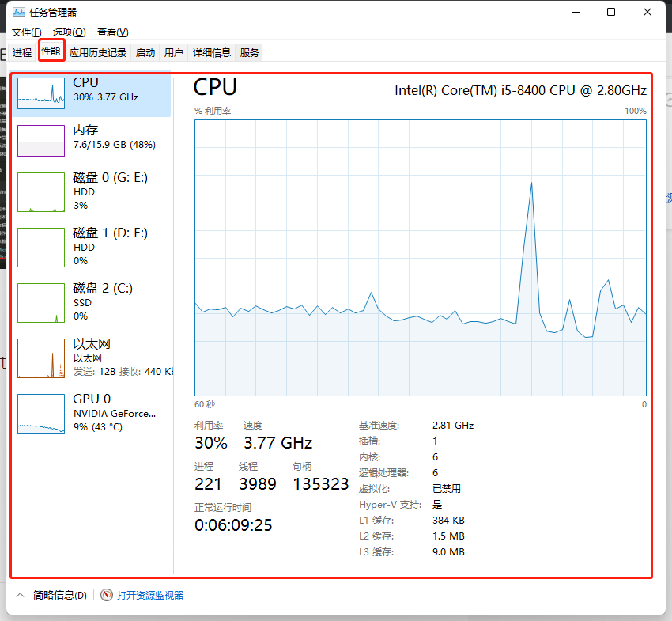This screenshot has height=621, width=672.
Task: Switch to the 应用历史记录 tab
Action: tap(98, 52)
